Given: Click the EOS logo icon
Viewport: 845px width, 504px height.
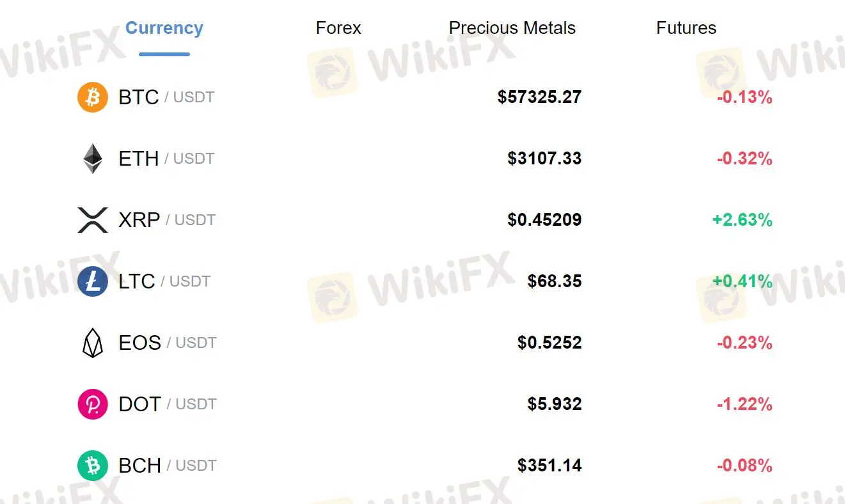Looking at the screenshot, I should tap(93, 343).
